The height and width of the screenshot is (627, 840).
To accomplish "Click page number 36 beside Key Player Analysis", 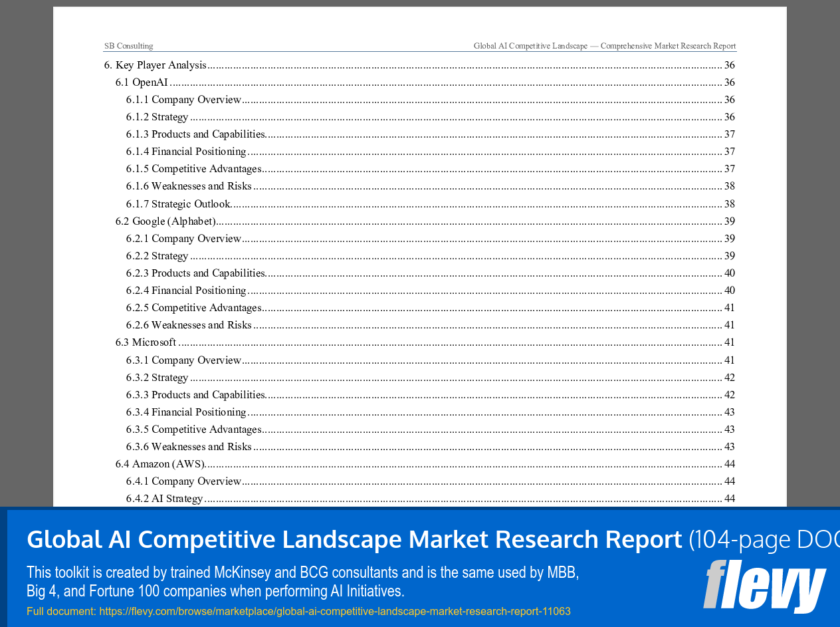I will click(x=730, y=64).
